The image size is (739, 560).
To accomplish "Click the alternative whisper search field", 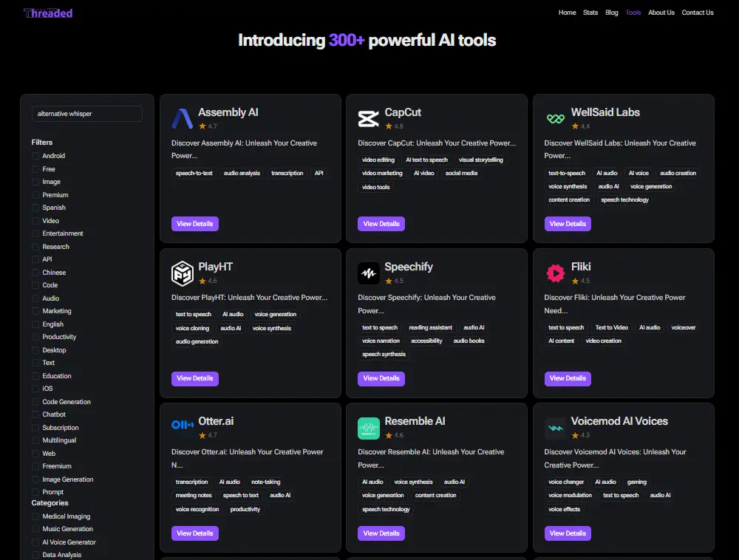I will (x=85, y=114).
